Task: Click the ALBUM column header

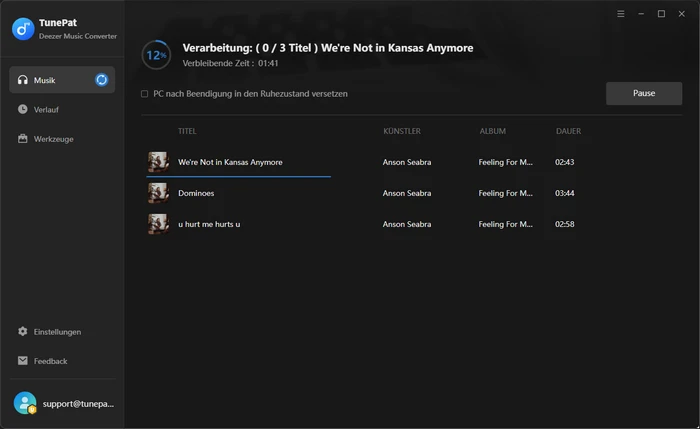Action: pos(492,131)
